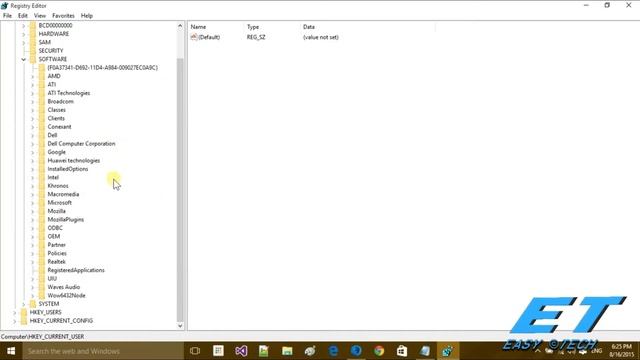
Task: Launch Google Chrome from the taskbar
Action: coord(379,351)
